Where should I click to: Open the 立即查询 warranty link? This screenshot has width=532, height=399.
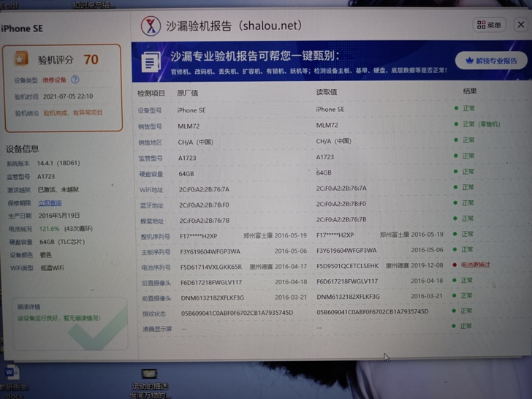50,203
